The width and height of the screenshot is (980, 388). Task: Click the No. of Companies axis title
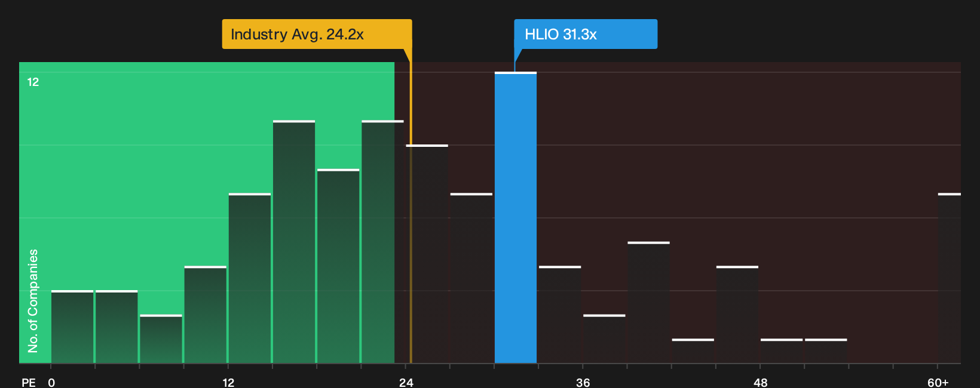pyautogui.click(x=33, y=301)
